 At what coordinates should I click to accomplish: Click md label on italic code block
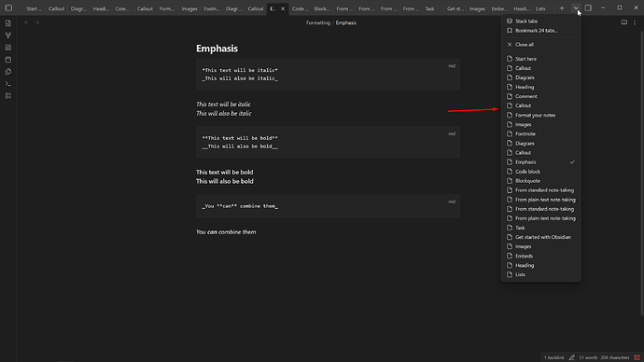[x=452, y=65]
